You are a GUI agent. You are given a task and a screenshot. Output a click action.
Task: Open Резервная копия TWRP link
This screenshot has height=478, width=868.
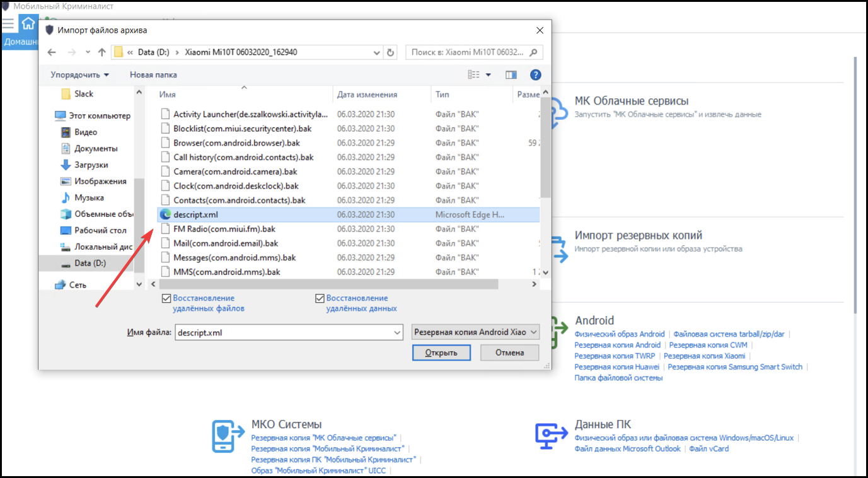[615, 356]
